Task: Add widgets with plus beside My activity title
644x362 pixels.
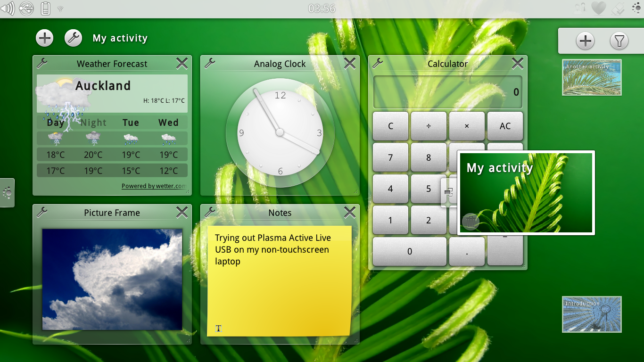Action: click(45, 38)
